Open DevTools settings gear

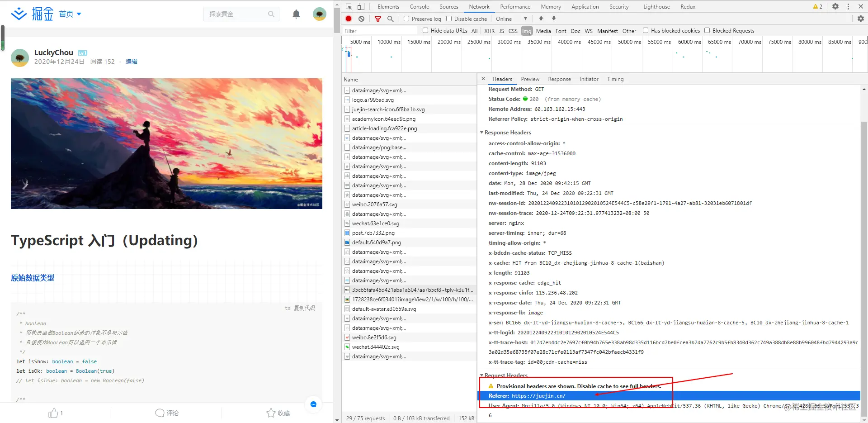point(835,6)
